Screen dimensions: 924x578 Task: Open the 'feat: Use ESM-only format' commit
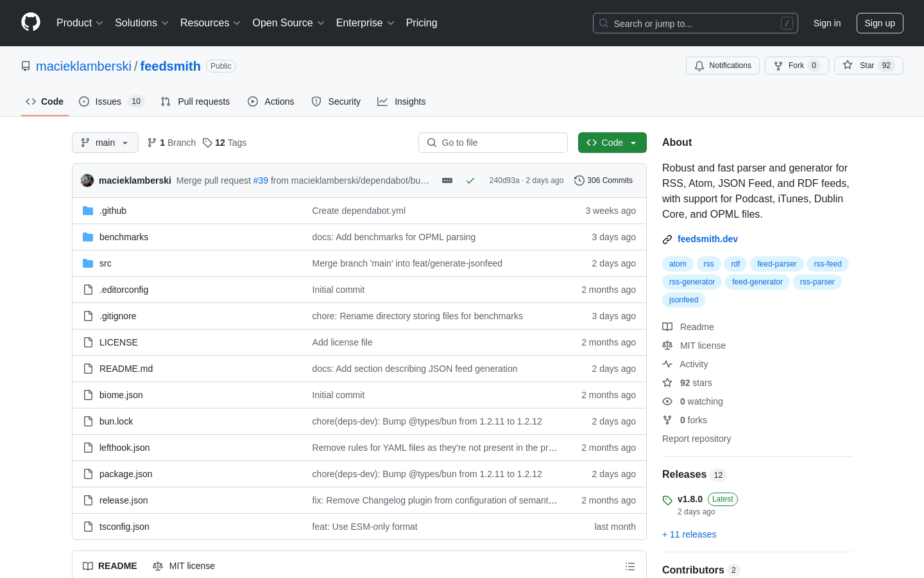point(364,527)
